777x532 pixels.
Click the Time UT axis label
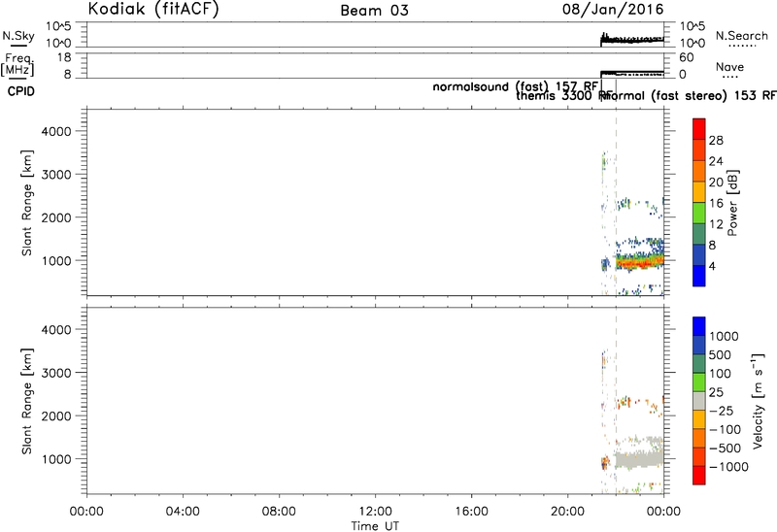[375, 526]
